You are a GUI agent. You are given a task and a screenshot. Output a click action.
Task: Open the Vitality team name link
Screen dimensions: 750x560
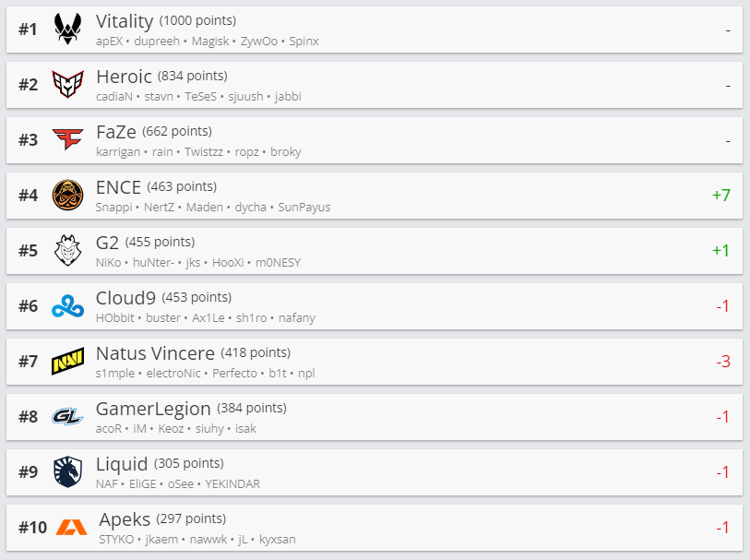click(125, 21)
